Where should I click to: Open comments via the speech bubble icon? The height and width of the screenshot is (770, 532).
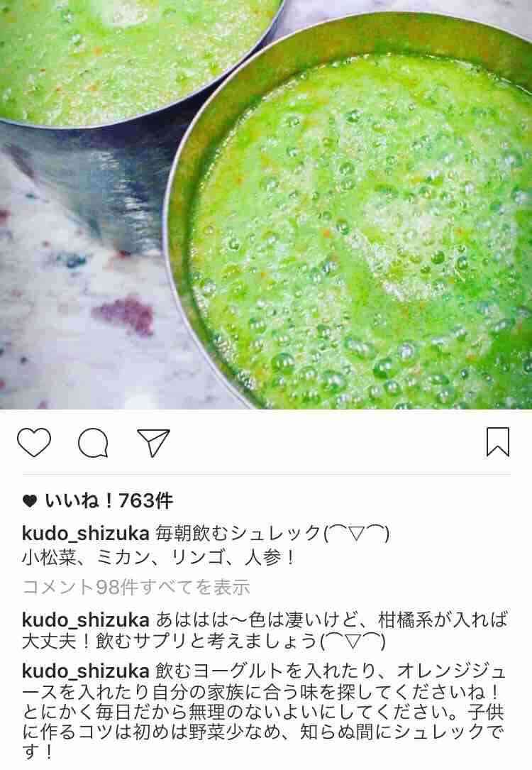click(93, 442)
